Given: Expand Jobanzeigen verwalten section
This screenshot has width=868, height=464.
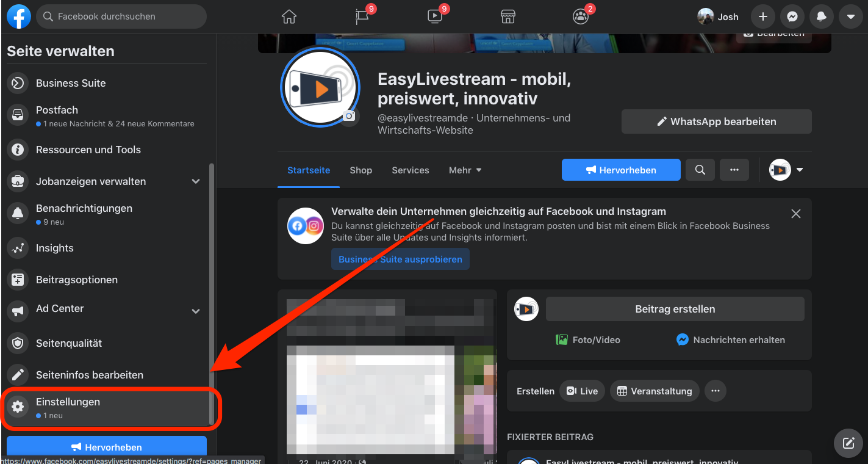Looking at the screenshot, I should click(x=196, y=181).
